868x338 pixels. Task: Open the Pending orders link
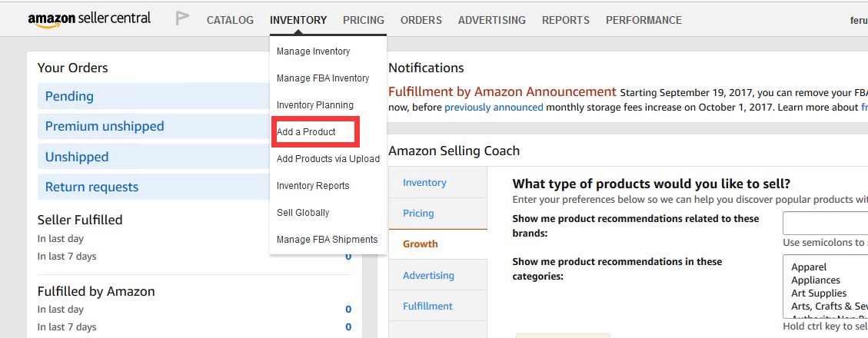pos(69,97)
